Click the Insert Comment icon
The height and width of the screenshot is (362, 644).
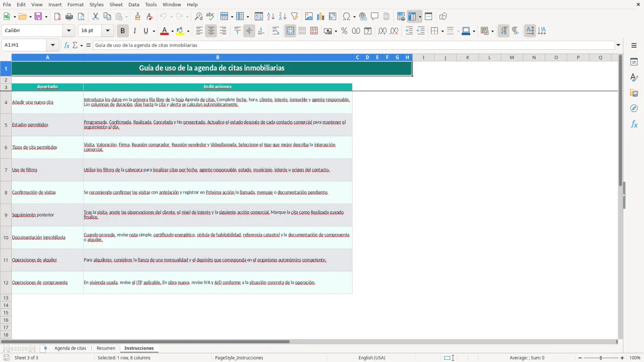click(375, 17)
